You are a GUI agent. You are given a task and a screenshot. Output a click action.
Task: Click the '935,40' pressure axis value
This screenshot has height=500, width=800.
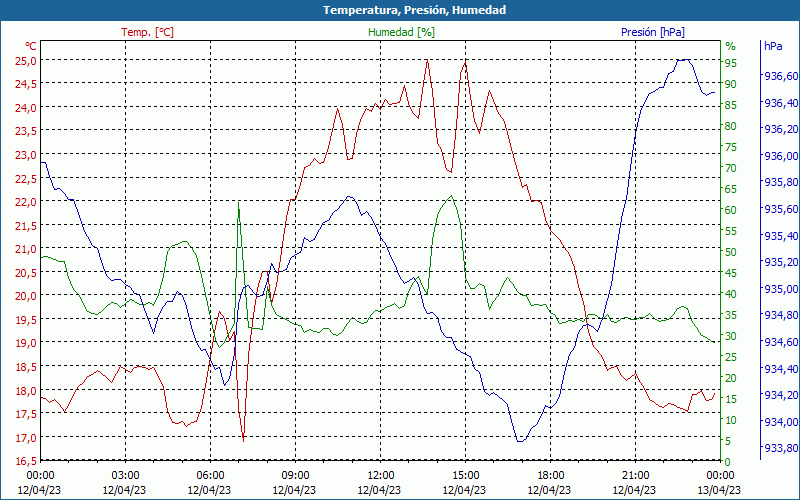[781, 236]
